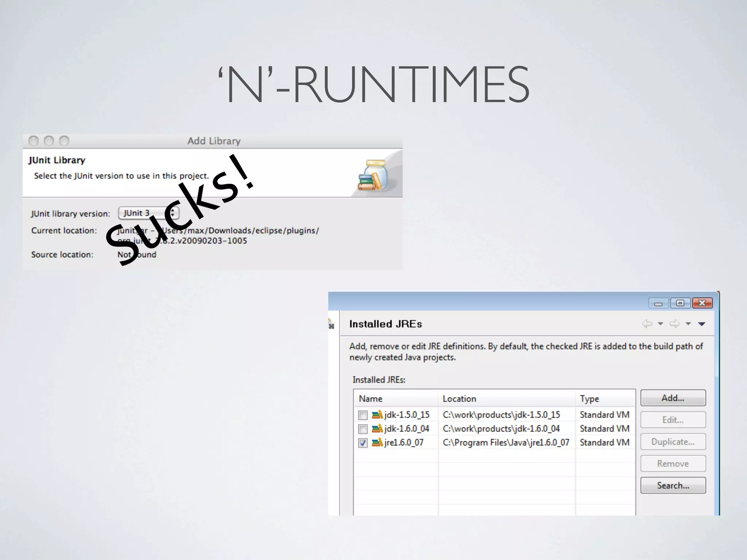Click the jre1.6.0_07 library icon
This screenshot has height=560, width=747.
coord(377,442)
